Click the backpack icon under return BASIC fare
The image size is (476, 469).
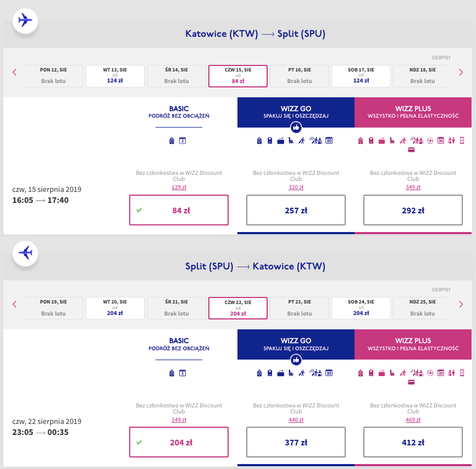(172, 373)
